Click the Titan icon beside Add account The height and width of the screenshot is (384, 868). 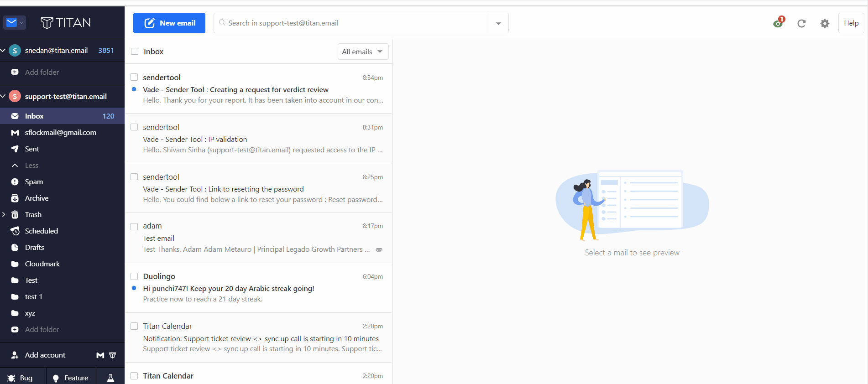click(x=113, y=355)
